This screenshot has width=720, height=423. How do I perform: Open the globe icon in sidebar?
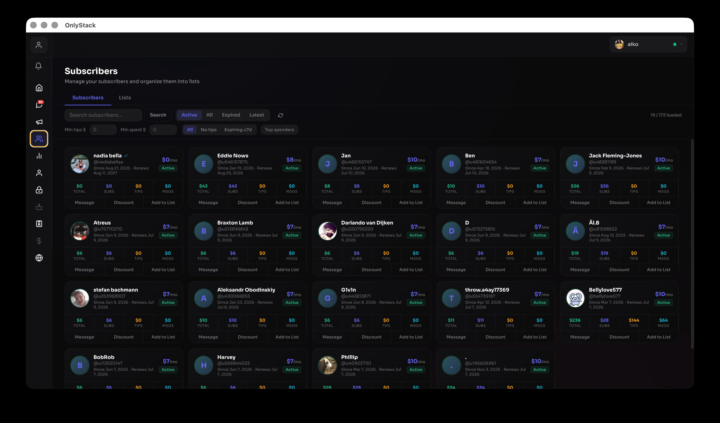39,258
